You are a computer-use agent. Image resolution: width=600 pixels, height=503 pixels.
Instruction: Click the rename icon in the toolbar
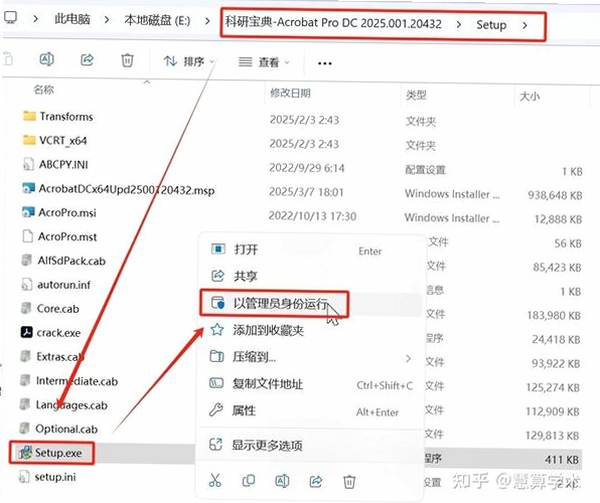tap(47, 60)
